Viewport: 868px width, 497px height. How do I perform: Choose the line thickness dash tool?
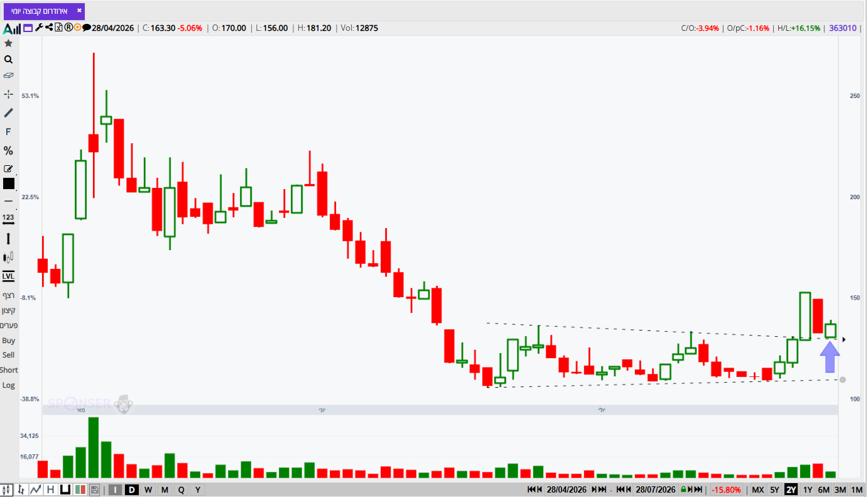click(x=8, y=201)
